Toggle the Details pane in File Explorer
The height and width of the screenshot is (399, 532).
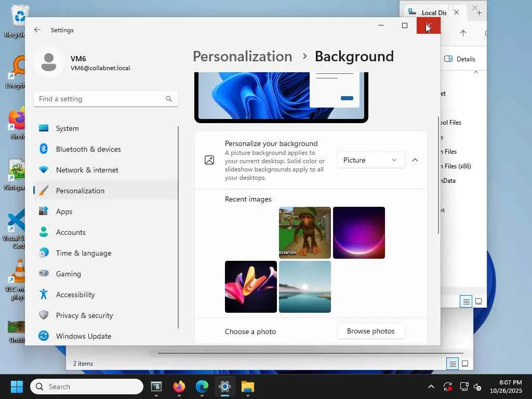pos(460,59)
